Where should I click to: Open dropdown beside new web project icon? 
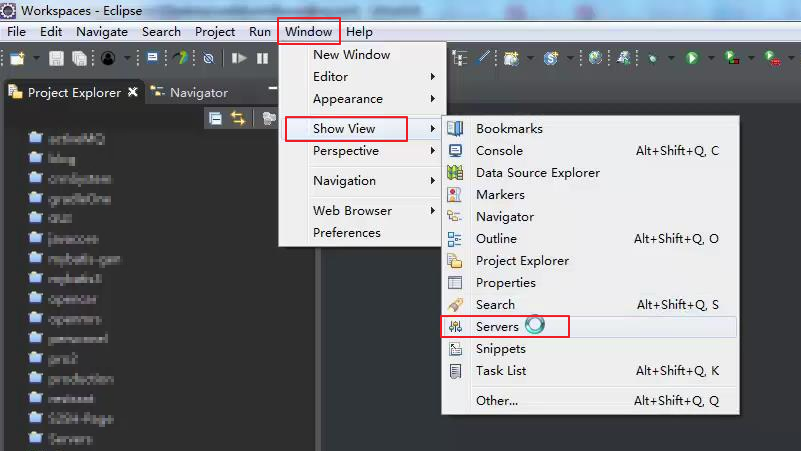point(530,58)
